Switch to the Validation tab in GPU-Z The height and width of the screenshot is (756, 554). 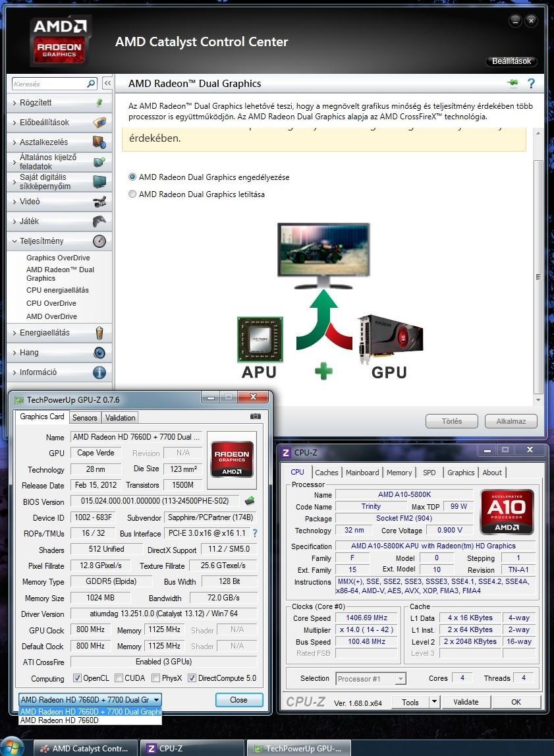coord(120,417)
